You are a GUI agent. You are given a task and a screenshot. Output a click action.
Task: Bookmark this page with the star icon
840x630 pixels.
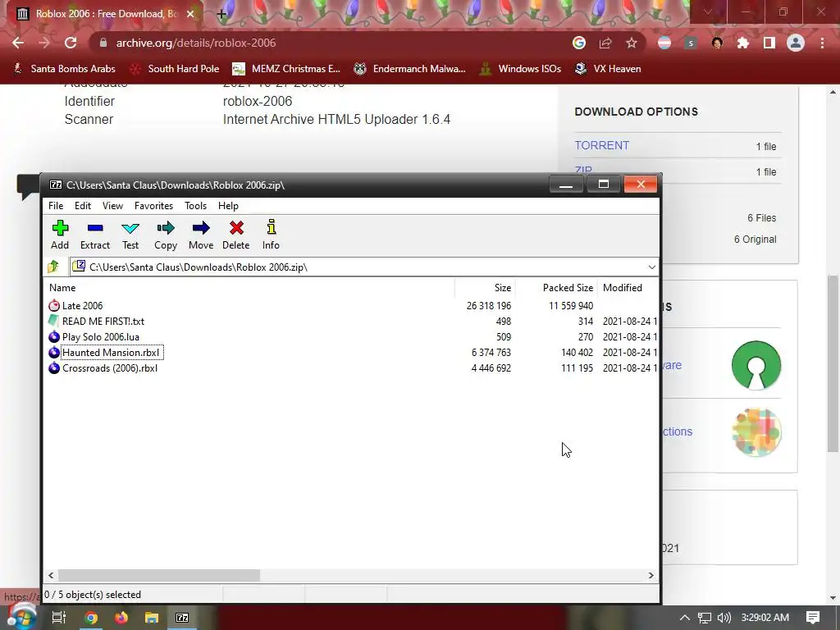click(x=632, y=43)
